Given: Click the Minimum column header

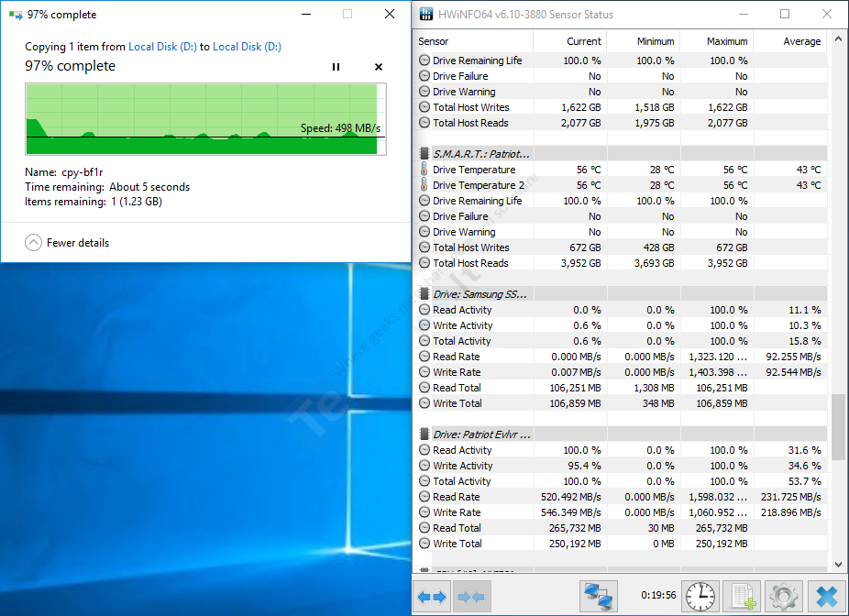Looking at the screenshot, I should (x=644, y=41).
